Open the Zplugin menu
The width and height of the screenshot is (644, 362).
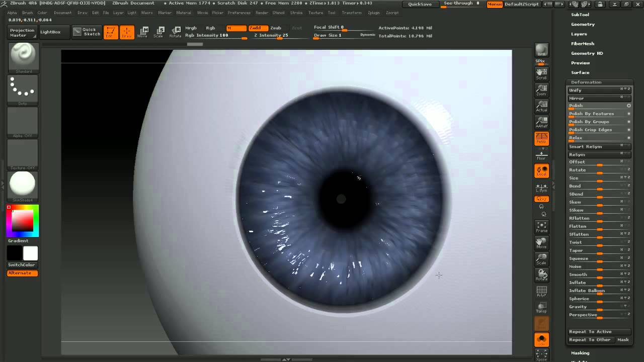373,13
